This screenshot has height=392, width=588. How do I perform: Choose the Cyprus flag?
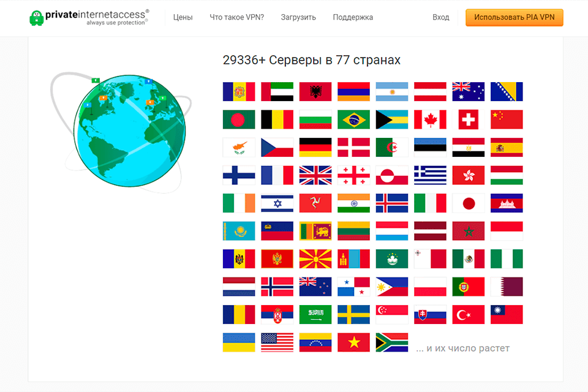(x=239, y=148)
